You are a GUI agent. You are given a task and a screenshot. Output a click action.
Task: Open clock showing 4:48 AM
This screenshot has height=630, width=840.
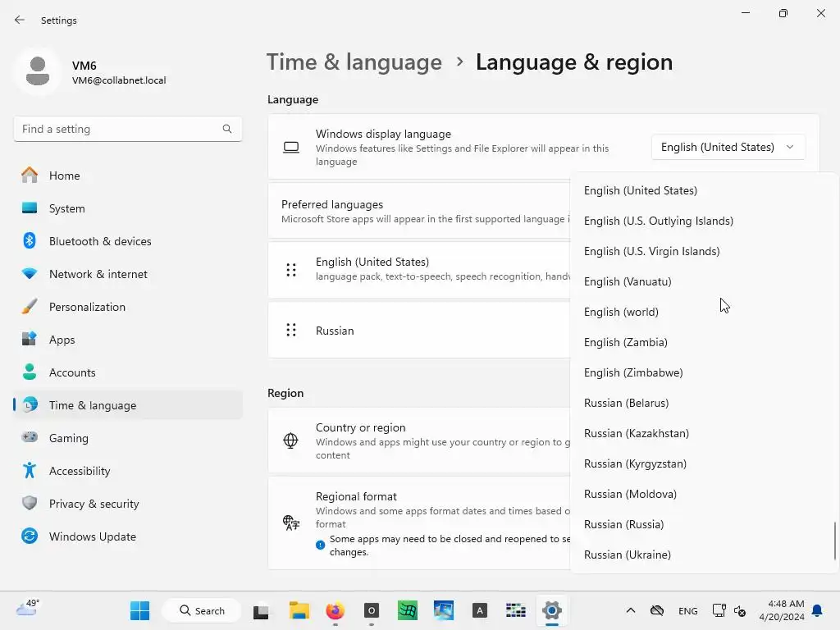782,610
